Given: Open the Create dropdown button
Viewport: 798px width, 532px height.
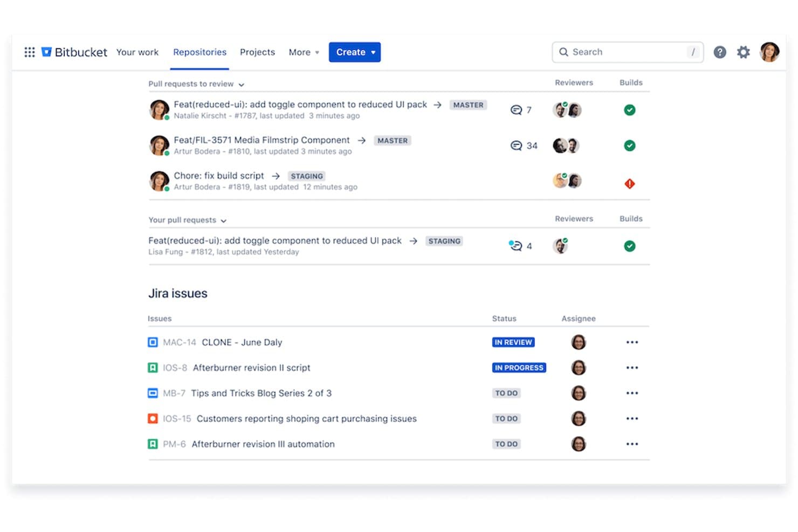Looking at the screenshot, I should coord(355,52).
